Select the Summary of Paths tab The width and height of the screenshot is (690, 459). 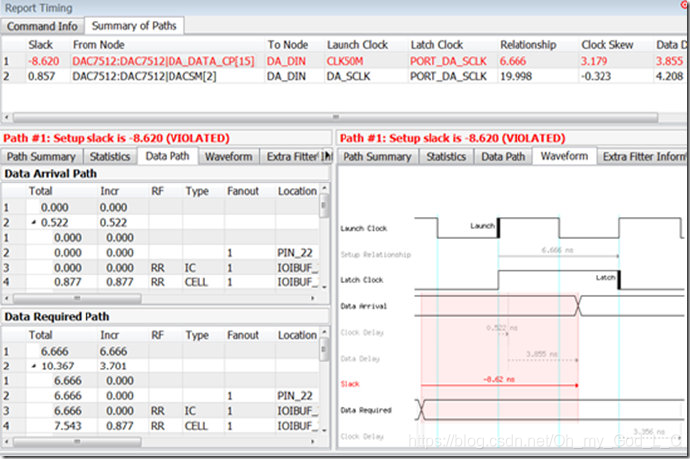(134, 26)
